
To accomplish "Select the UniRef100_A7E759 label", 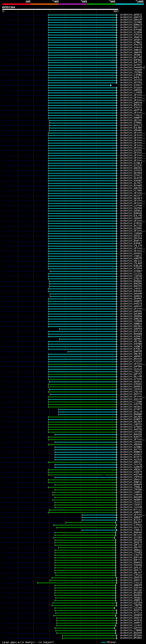I will 131,405.
